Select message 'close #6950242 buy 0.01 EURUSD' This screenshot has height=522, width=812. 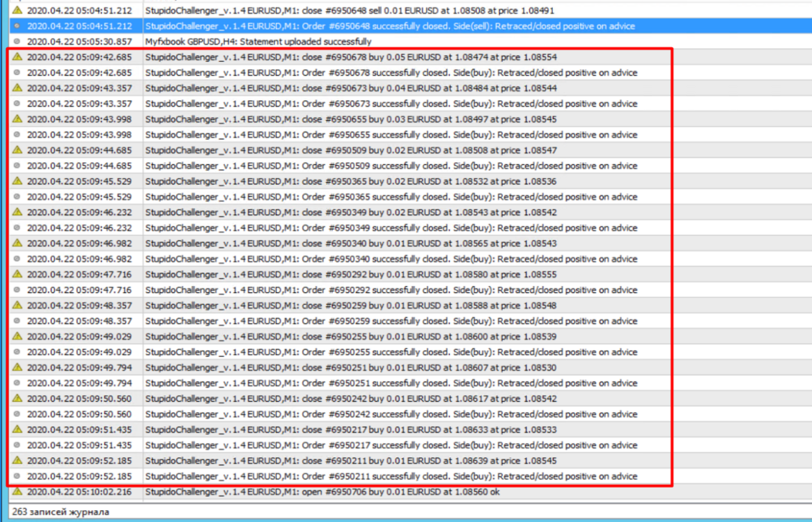(x=351, y=398)
